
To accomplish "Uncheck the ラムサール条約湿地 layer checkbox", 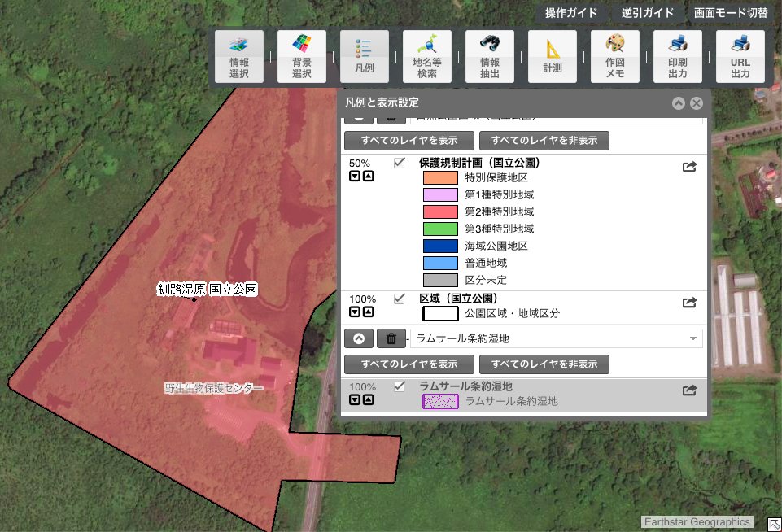I will 399,386.
